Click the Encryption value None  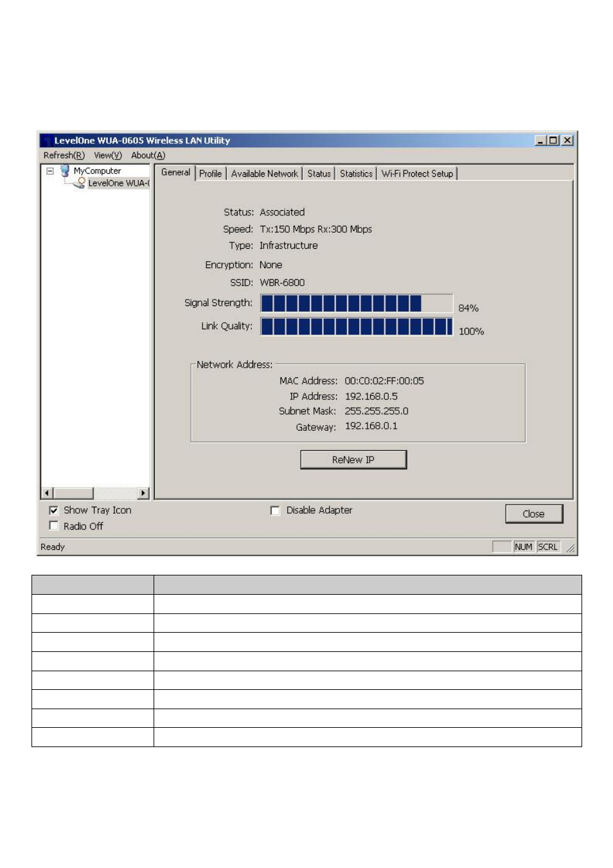pyautogui.click(x=271, y=265)
